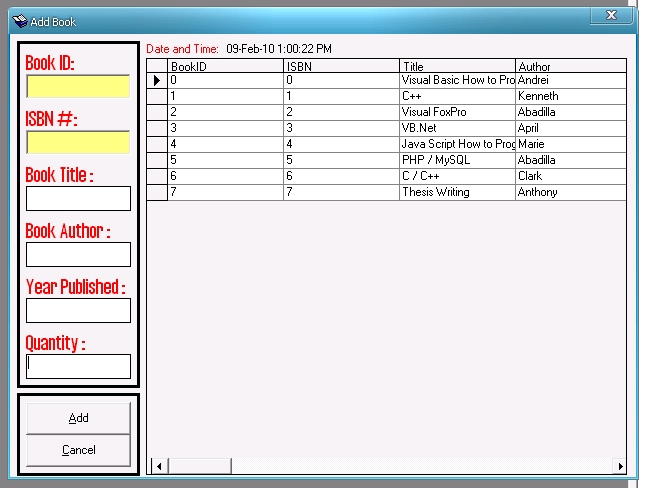Click BookID cell of PHP / MySQL row

(x=225, y=160)
